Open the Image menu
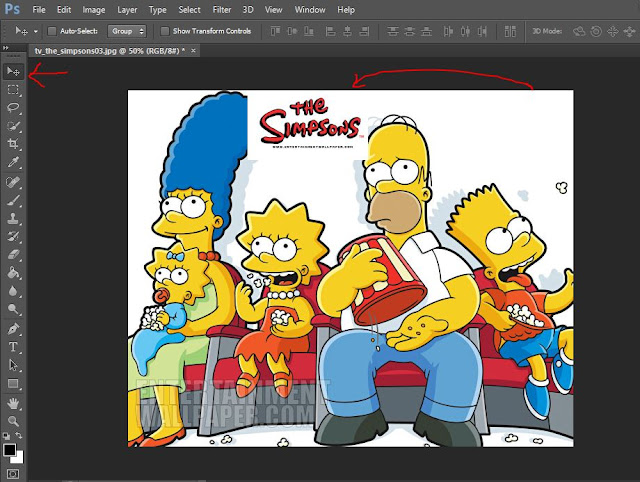The width and height of the screenshot is (640, 482). [94, 9]
